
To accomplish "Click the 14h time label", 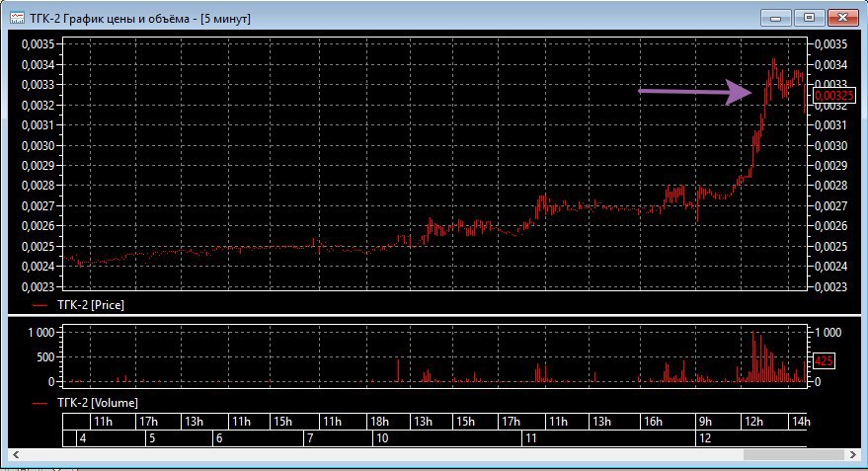I will 801,422.
